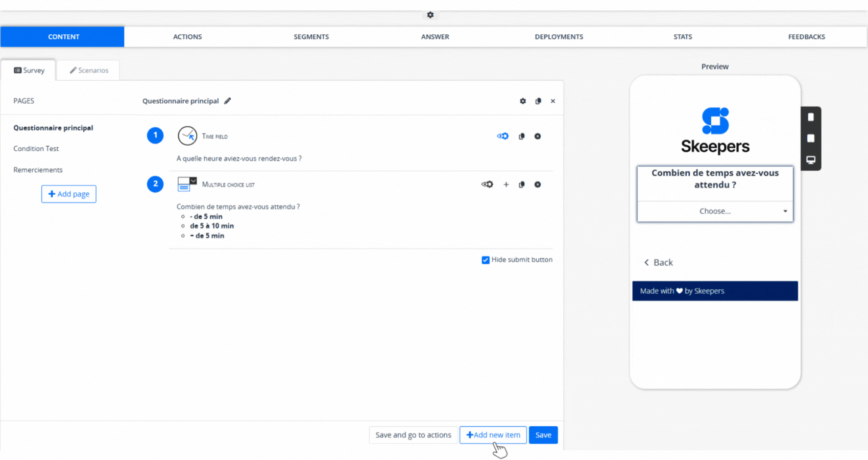Rename page via pencil edit icon
Viewport: 868px width, 460px height.
pyautogui.click(x=228, y=101)
